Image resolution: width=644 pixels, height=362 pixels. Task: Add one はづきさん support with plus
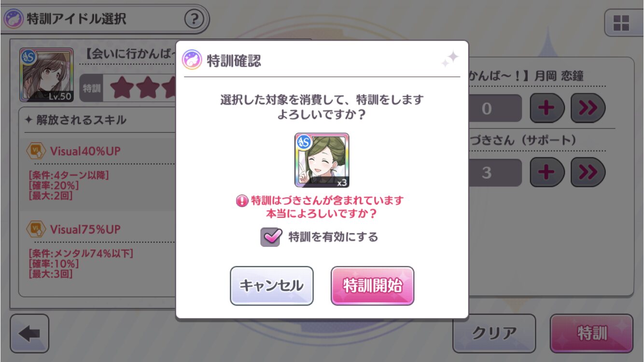[x=547, y=172]
